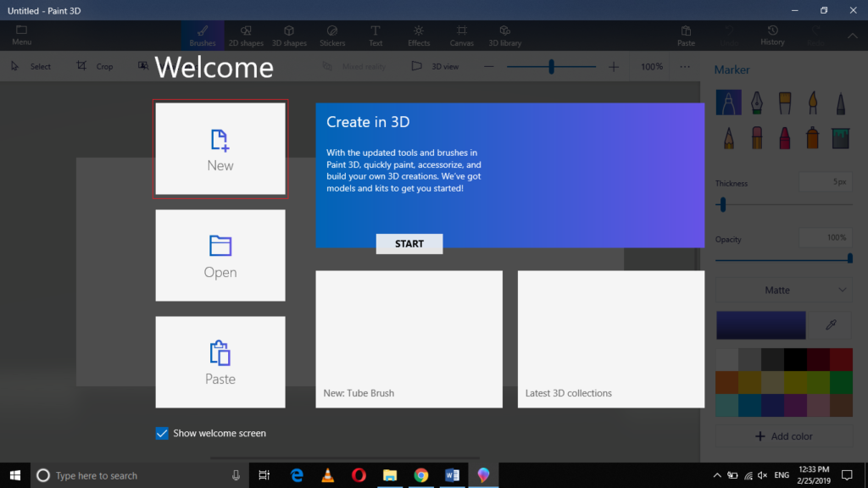Open the Paint 3D Menu
868x488 pixels.
20,34
